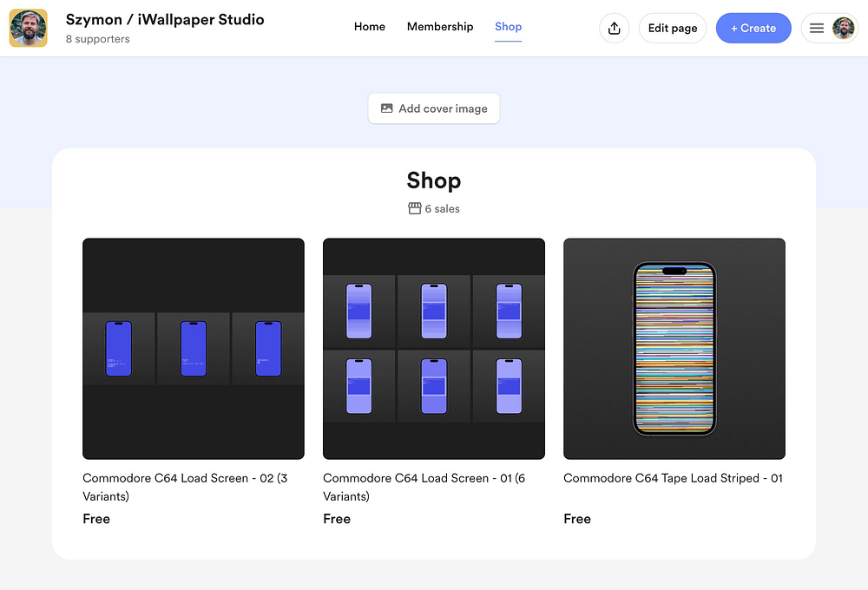Click the Shop heading
Image resolution: width=868 pixels, height=590 pixels.
(434, 181)
